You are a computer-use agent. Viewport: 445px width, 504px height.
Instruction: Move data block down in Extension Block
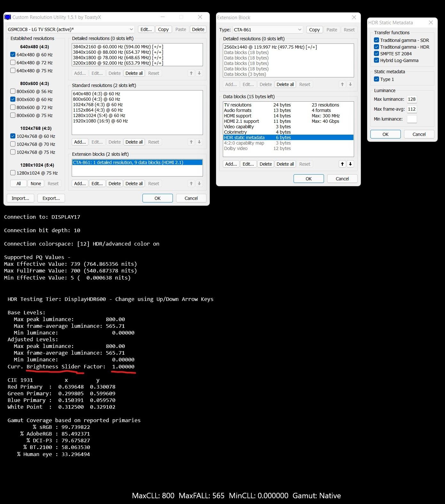350,164
